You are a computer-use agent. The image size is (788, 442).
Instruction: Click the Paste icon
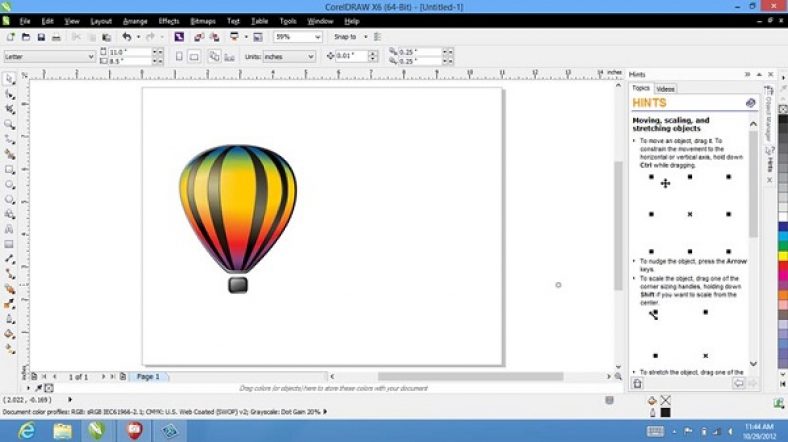tap(107, 37)
